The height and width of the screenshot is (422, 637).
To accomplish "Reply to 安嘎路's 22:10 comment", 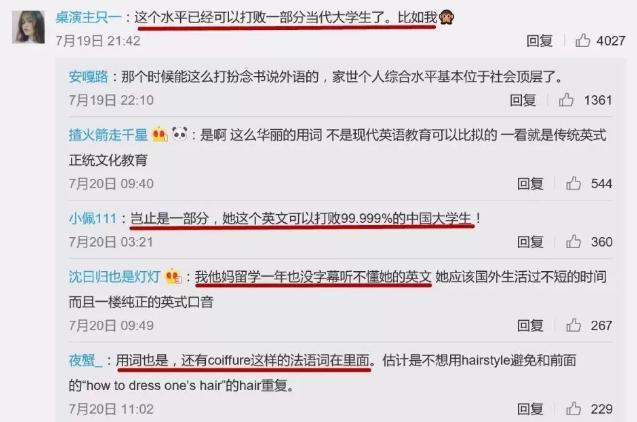I will click(523, 100).
